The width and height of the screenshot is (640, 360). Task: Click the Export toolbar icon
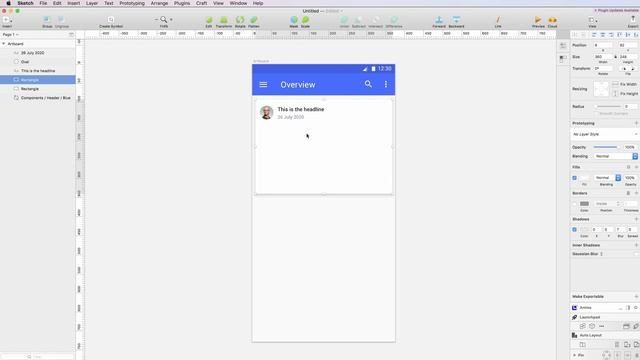[x=633, y=20]
